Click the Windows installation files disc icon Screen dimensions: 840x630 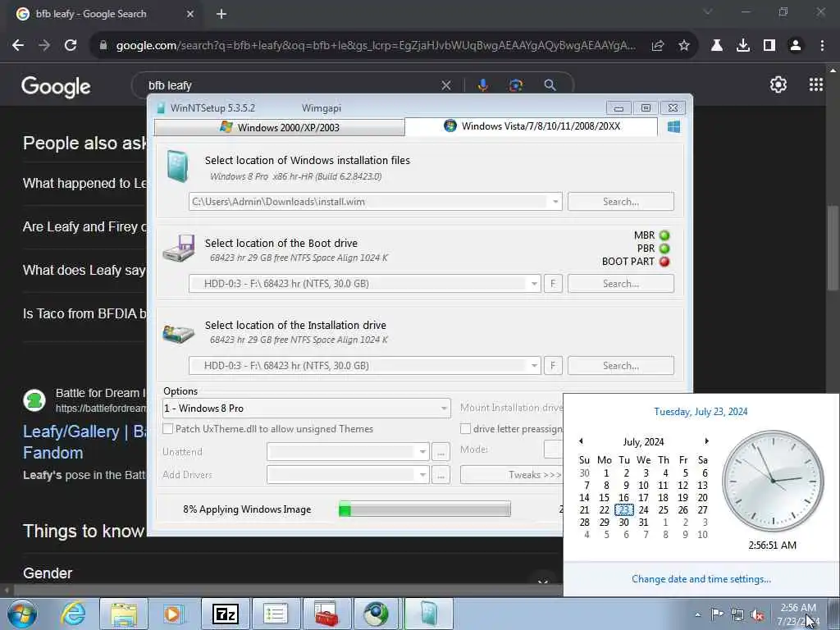tap(177, 166)
